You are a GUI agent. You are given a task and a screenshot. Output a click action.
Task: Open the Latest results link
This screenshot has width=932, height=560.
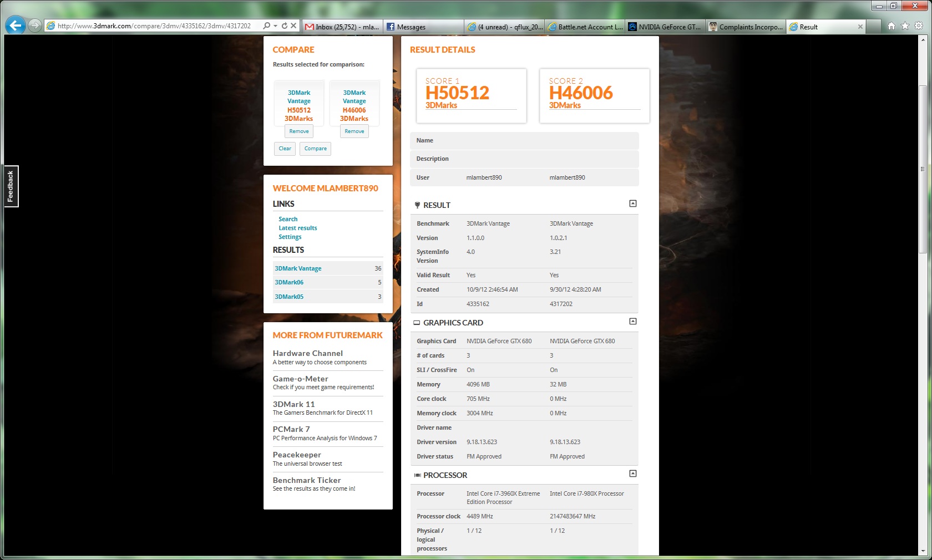[298, 228]
